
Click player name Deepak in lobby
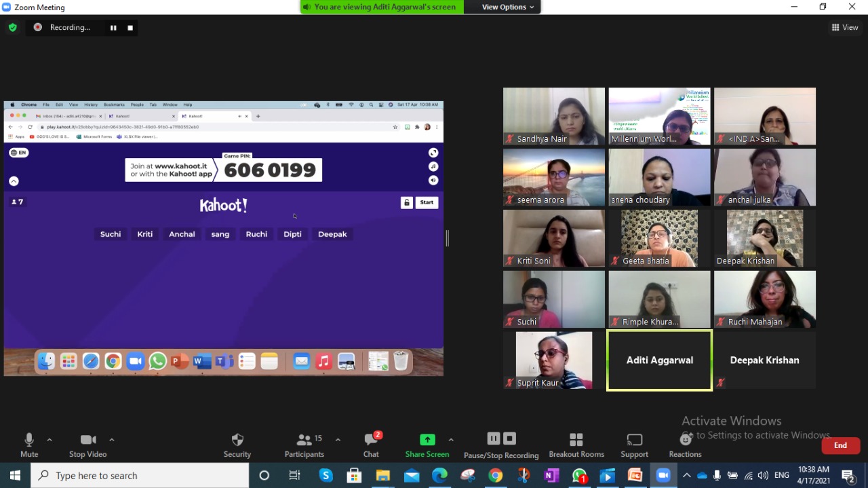(332, 234)
